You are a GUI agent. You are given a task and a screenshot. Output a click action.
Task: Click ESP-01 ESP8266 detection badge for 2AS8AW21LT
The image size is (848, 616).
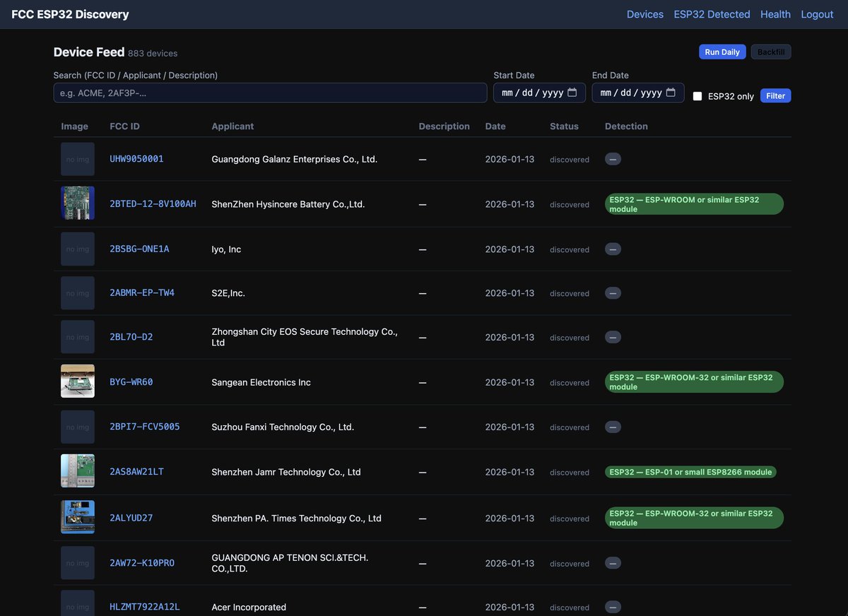point(690,472)
